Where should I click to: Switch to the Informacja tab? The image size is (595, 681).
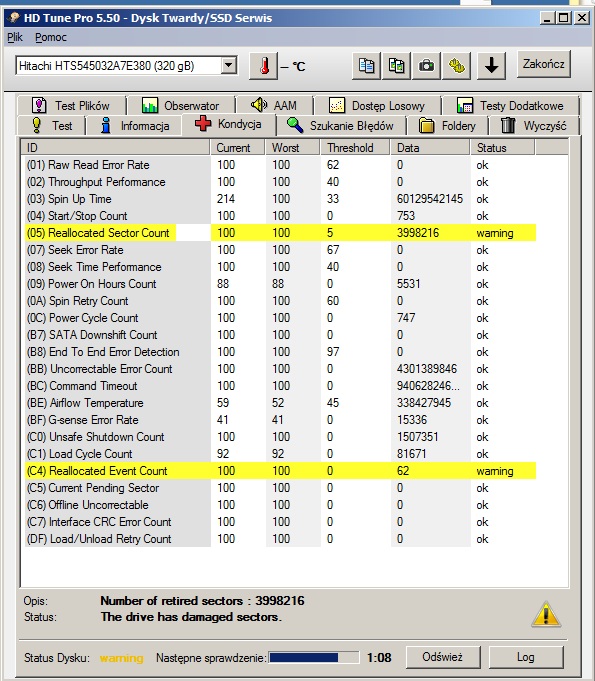point(135,126)
